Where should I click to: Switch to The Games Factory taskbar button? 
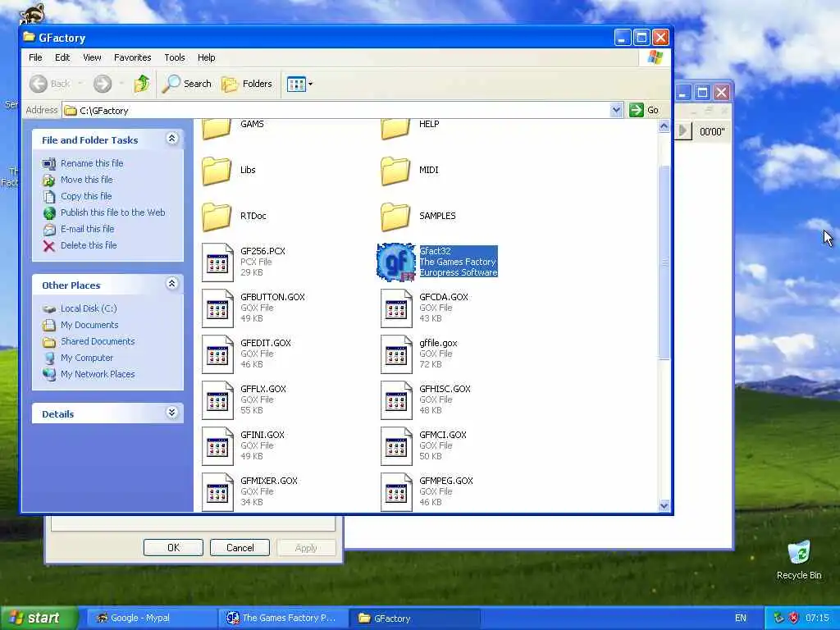(283, 619)
